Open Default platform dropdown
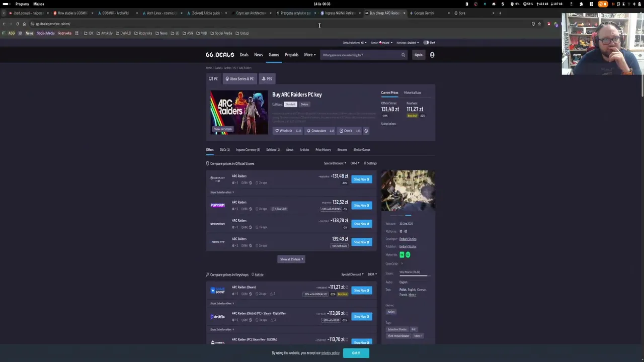644x362 pixels. click(x=355, y=43)
